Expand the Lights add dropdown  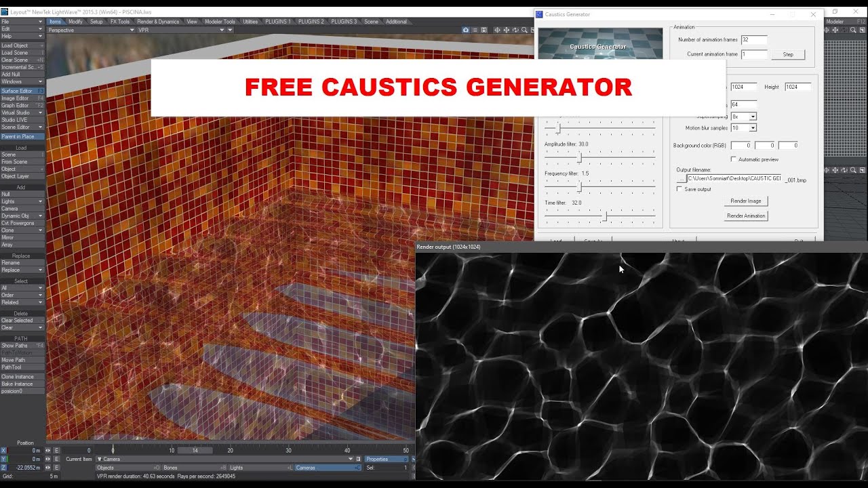[x=22, y=201]
